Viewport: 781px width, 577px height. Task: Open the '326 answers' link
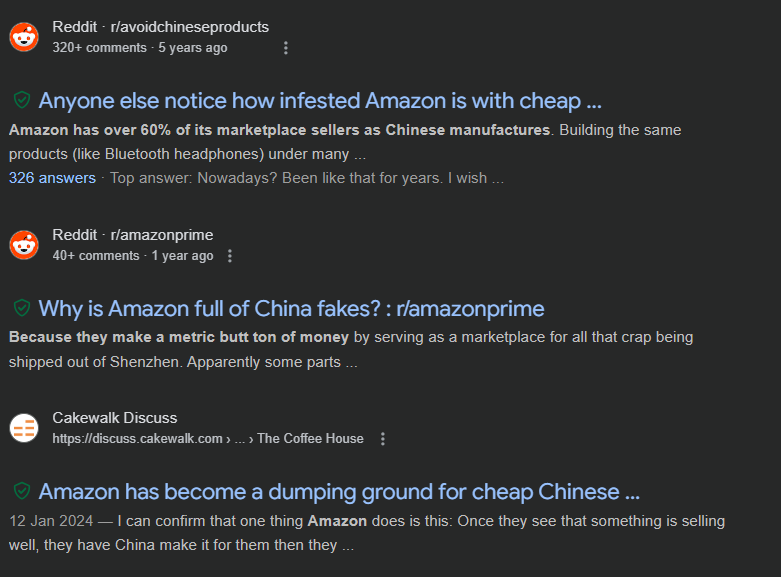click(52, 178)
